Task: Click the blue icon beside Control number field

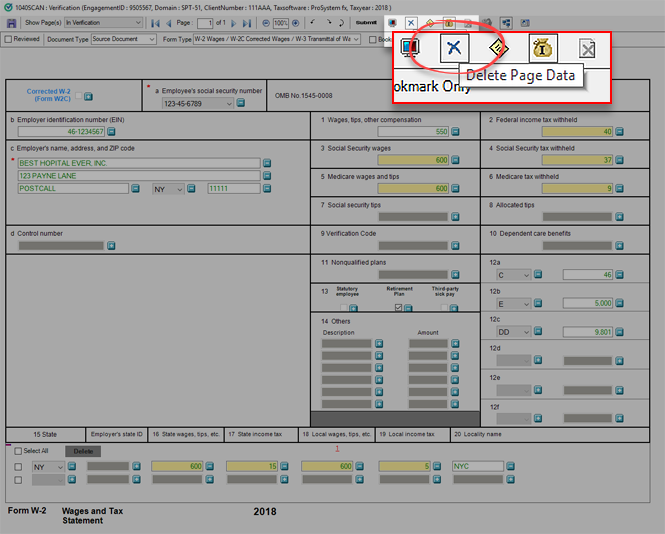Action: pyautogui.click(x=112, y=245)
